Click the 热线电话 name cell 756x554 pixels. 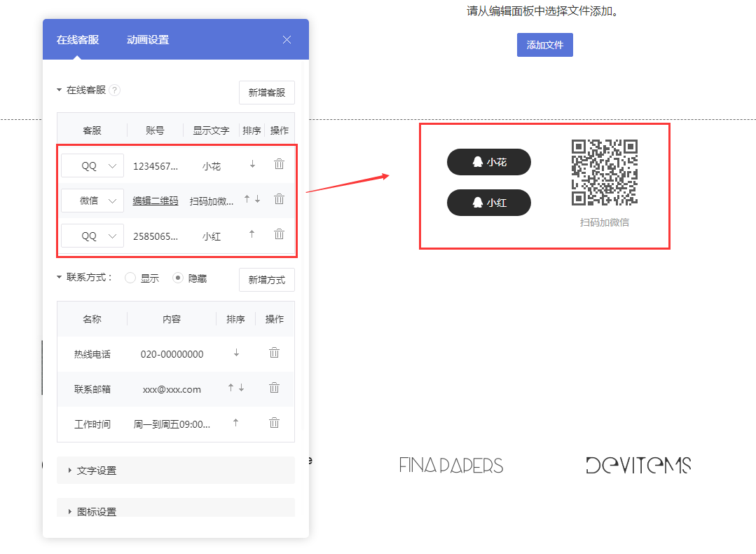click(x=92, y=354)
